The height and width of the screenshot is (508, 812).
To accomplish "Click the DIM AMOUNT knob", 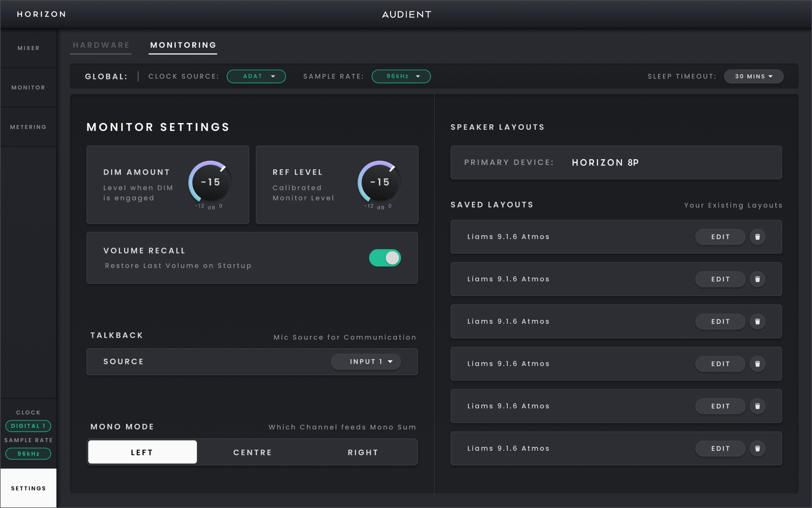I will click(210, 182).
